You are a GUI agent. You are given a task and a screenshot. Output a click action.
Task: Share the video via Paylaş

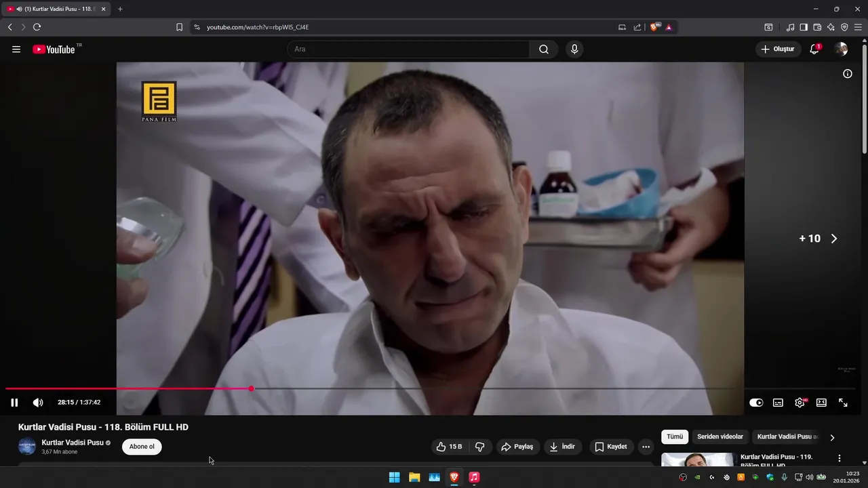coord(517,447)
